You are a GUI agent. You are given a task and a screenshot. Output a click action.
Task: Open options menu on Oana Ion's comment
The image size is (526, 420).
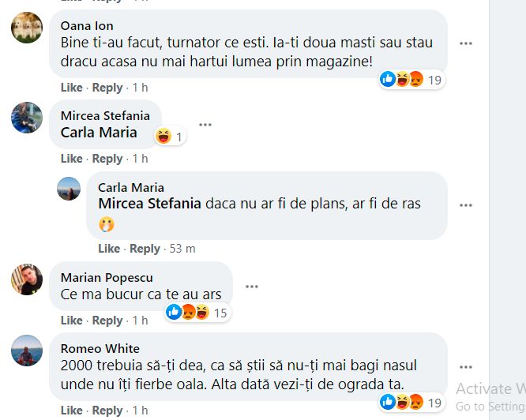click(x=466, y=43)
